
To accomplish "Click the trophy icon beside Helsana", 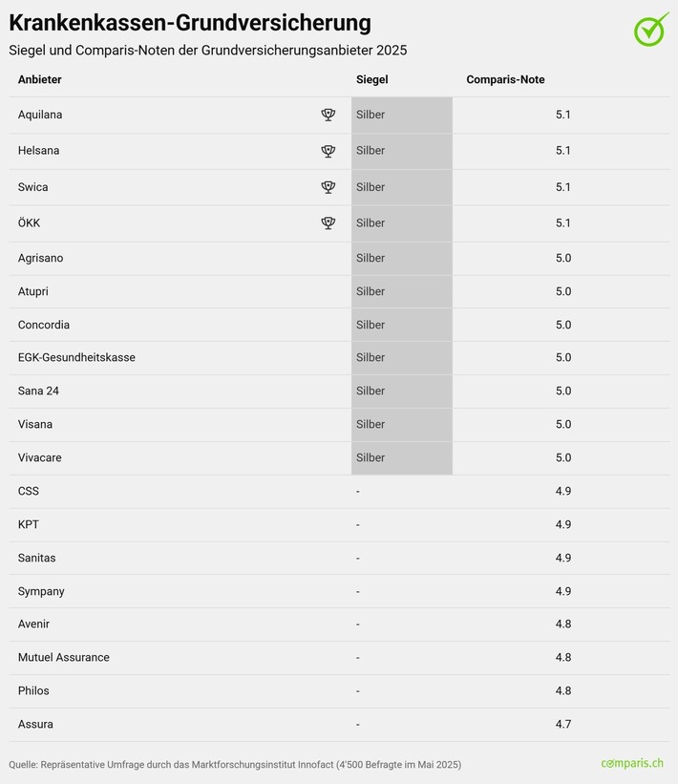I will [x=328, y=151].
